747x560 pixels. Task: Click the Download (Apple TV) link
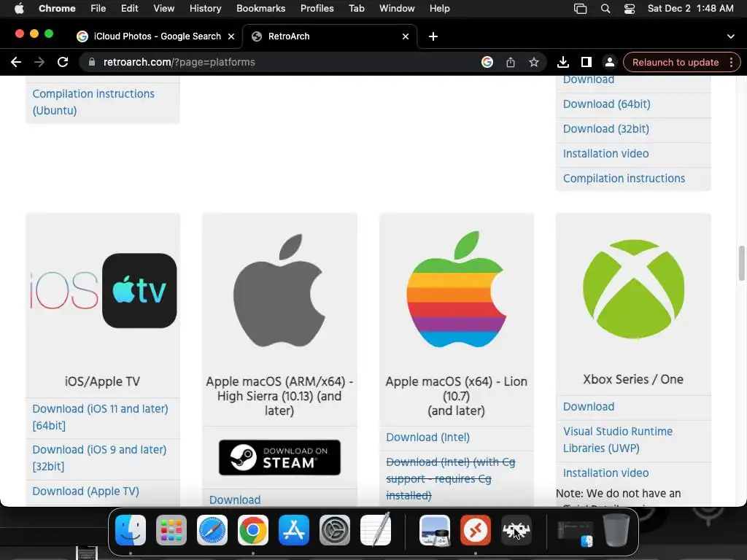pos(86,491)
